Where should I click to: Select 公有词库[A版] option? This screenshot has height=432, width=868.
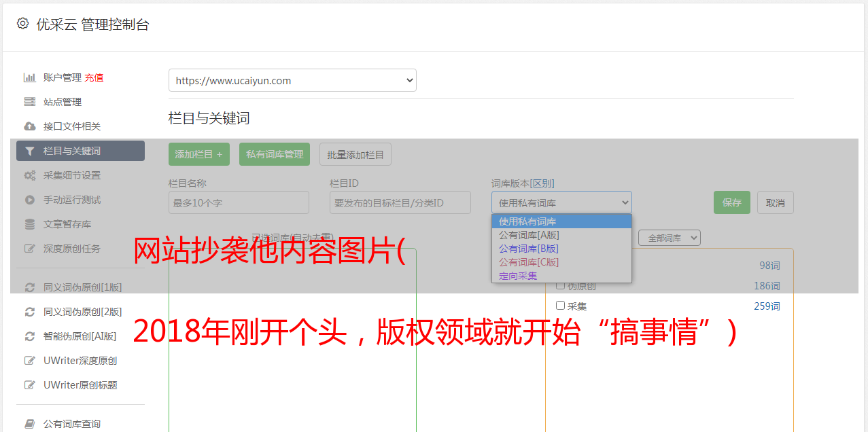click(x=561, y=235)
